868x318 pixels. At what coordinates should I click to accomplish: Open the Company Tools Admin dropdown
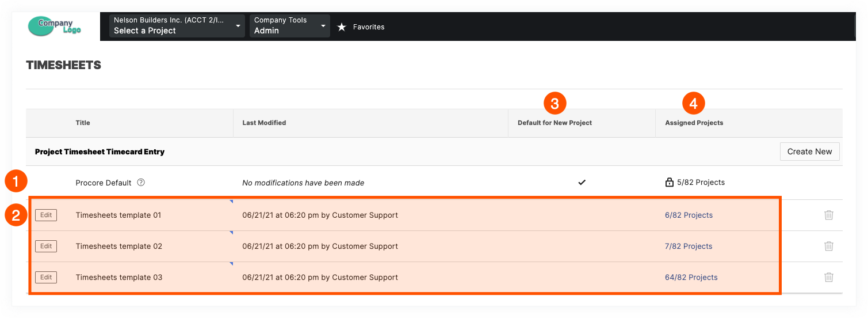point(290,26)
